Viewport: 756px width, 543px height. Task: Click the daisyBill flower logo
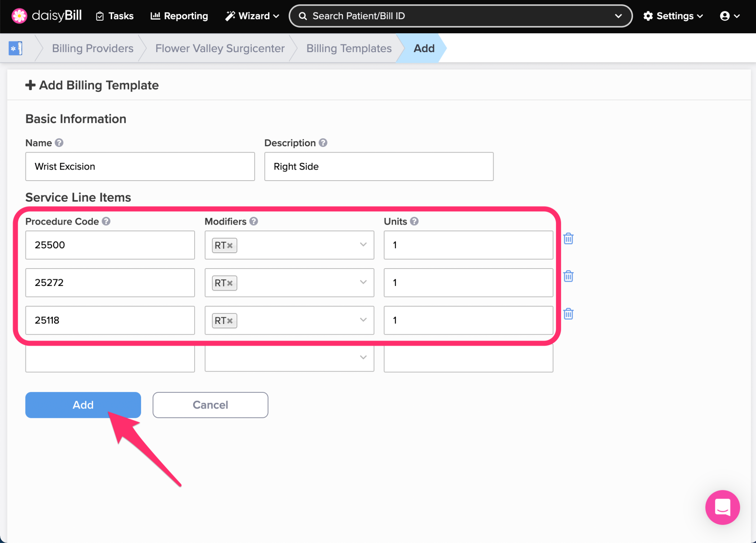pos(19,16)
